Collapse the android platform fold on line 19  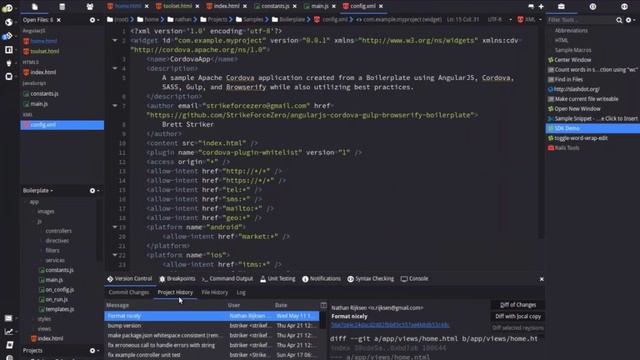point(115,227)
